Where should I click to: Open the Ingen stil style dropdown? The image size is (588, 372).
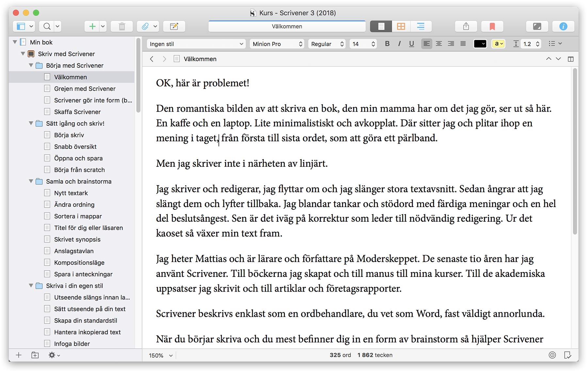point(196,44)
